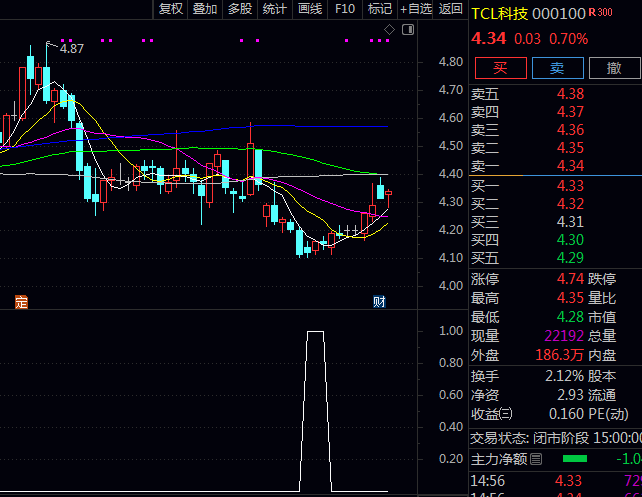Click 返回 to go back
Image resolution: width=642 pixels, height=497 pixels.
pyautogui.click(x=451, y=9)
